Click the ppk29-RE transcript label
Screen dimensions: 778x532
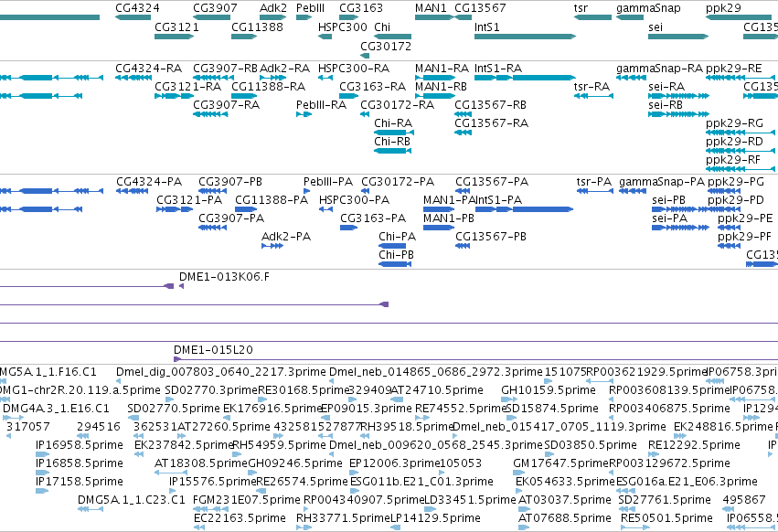tap(733, 69)
